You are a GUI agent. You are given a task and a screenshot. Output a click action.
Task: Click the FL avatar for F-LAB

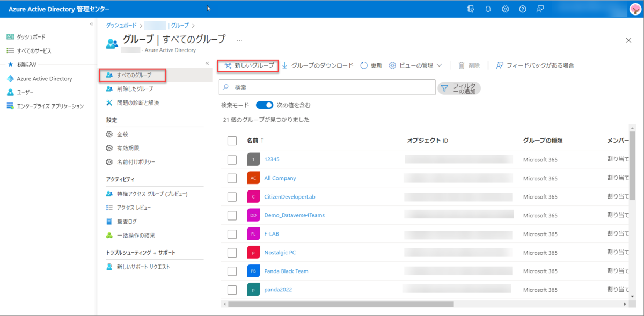click(x=253, y=234)
